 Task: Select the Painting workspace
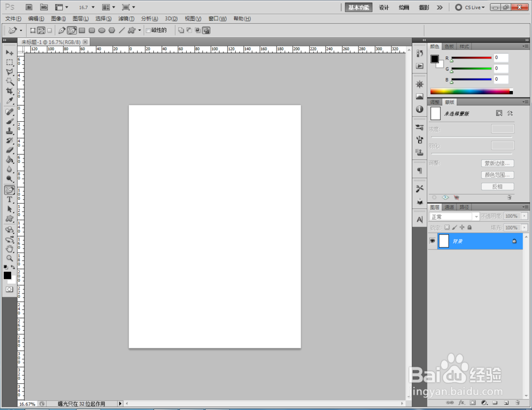(x=404, y=7)
